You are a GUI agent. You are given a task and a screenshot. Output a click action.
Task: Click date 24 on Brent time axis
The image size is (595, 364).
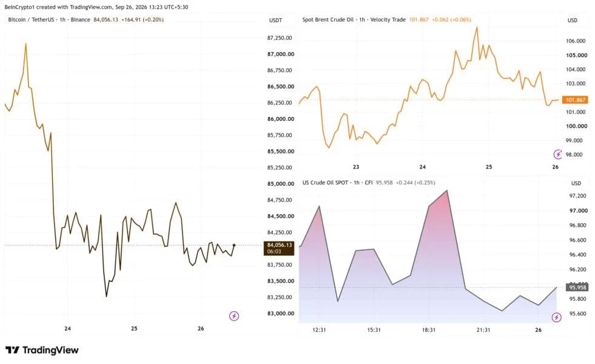click(x=422, y=167)
